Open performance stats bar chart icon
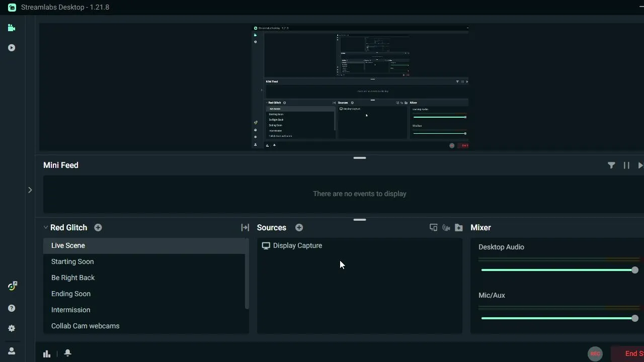The width and height of the screenshot is (644, 362). tap(47, 353)
